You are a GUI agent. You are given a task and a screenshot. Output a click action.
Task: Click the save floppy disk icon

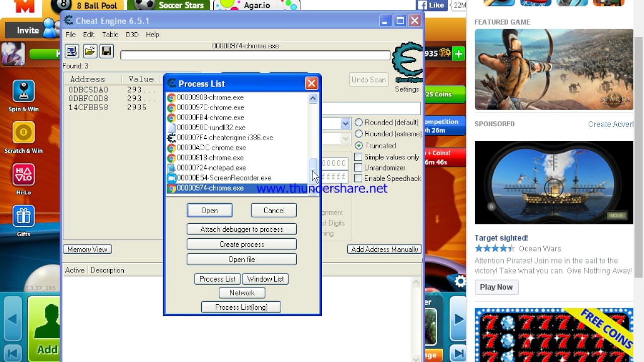pyautogui.click(x=106, y=51)
